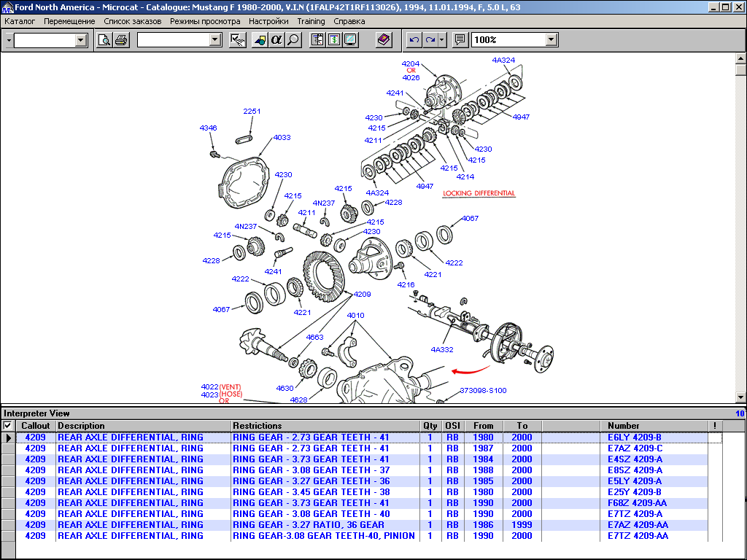The image size is (747, 560).
Task: Click restriction RING GEAR - 3.45 GEAR TEETH - 38
Action: (311, 492)
